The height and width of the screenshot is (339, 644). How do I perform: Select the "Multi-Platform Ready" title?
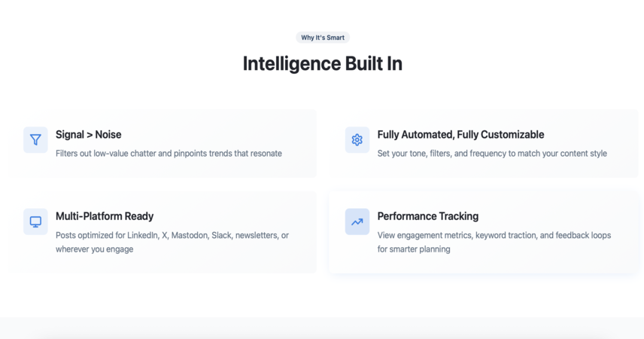105,216
